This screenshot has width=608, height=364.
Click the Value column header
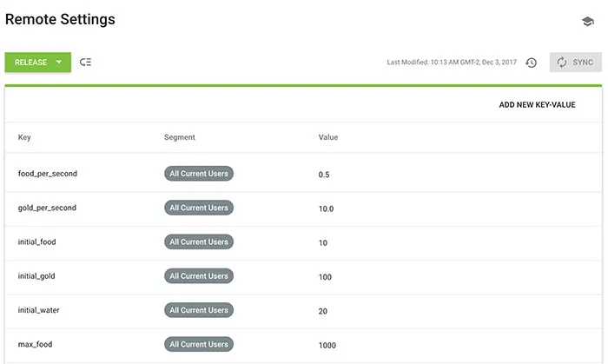(328, 137)
